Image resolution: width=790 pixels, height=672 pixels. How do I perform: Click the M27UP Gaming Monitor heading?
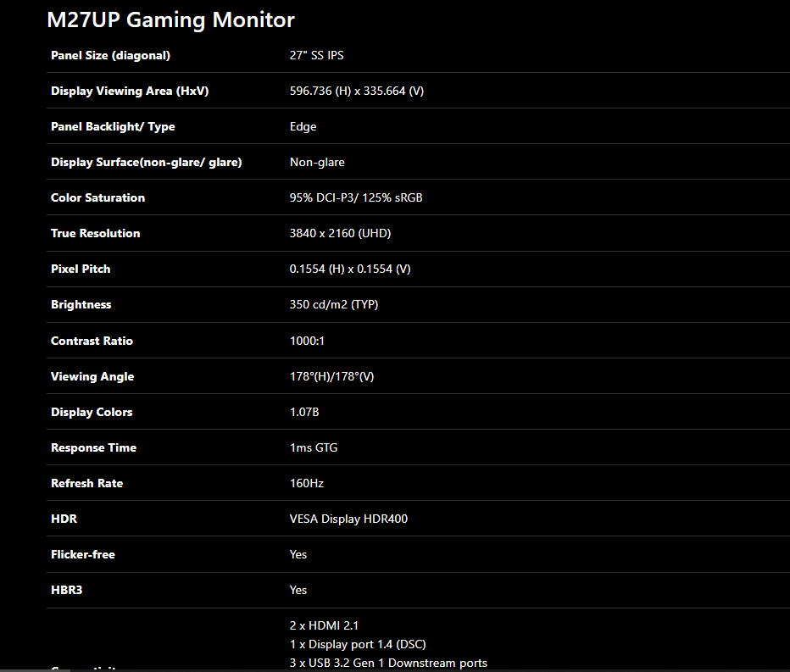coord(170,20)
